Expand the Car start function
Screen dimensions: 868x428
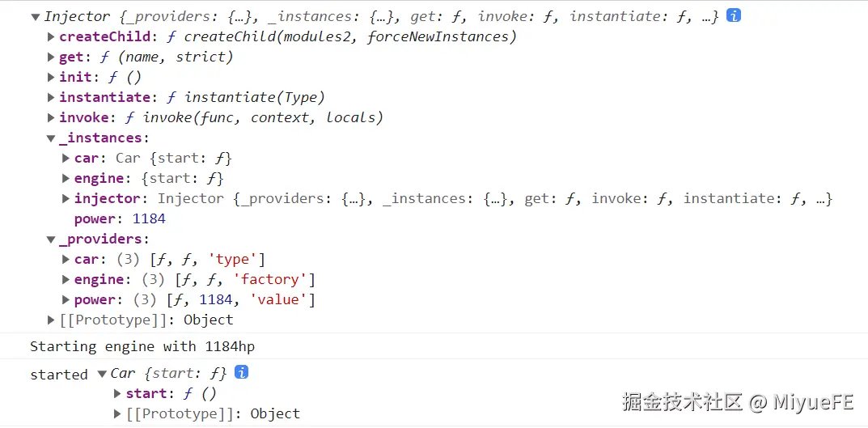pos(118,393)
